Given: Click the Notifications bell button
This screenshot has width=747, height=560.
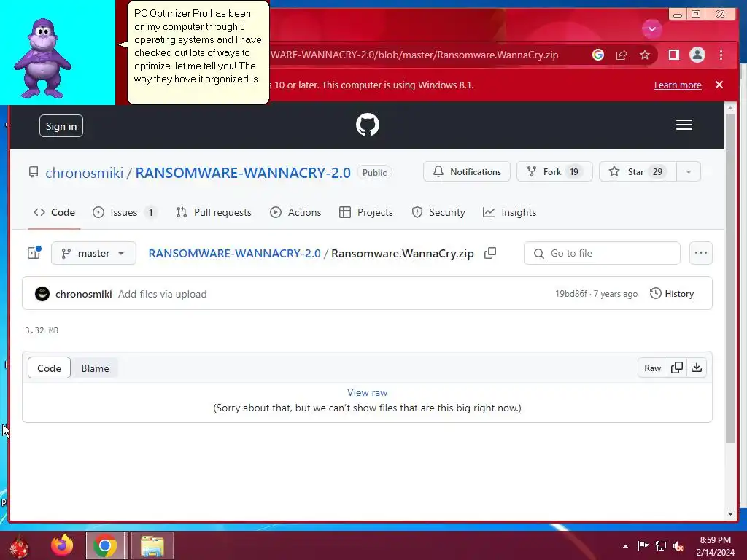Looking at the screenshot, I should pos(466,172).
